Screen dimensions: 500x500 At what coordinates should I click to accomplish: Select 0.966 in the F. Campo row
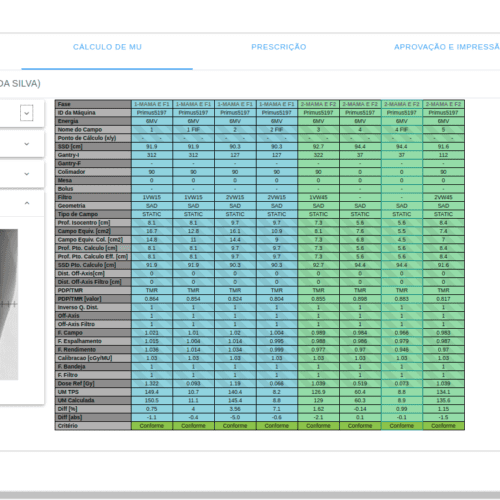402,333
